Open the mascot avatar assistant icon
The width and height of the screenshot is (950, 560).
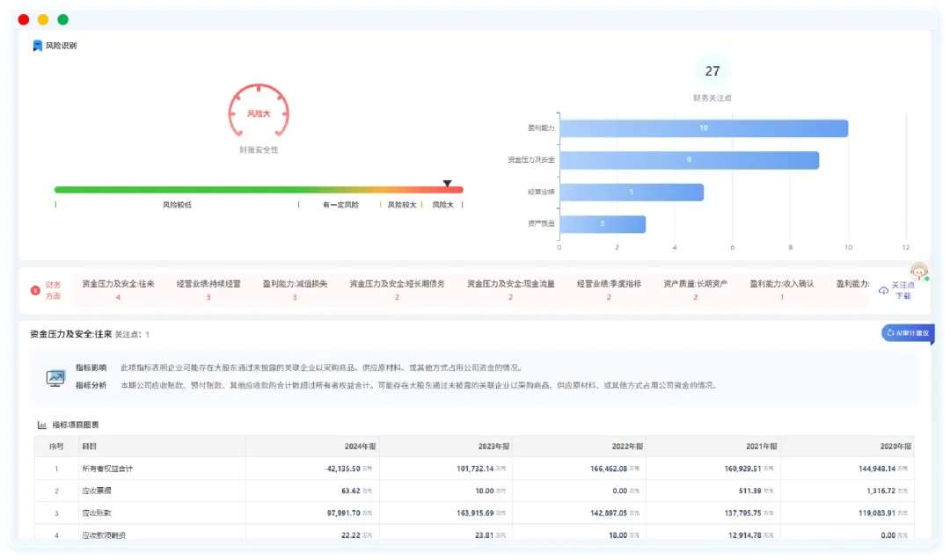[918, 271]
